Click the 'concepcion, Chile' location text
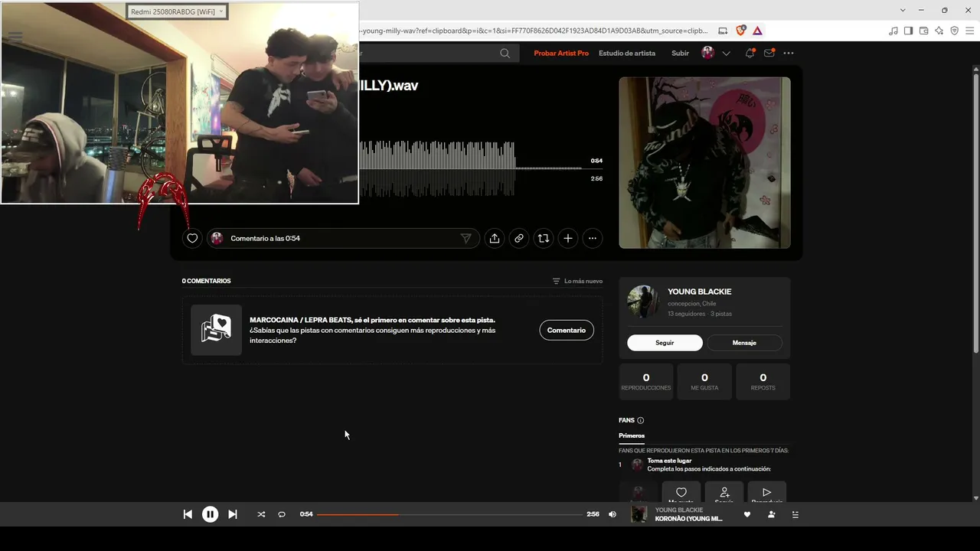The width and height of the screenshot is (980, 551). click(693, 303)
